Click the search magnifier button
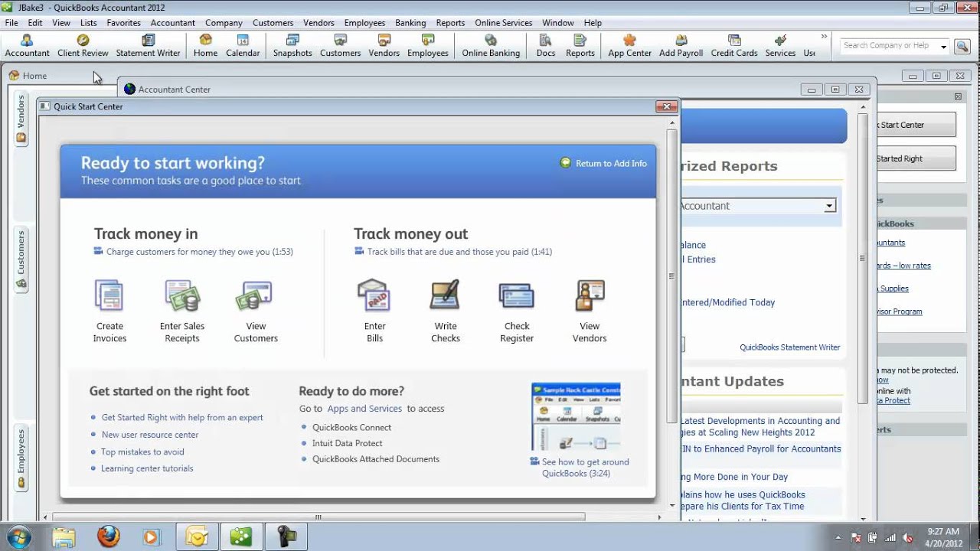Image resolution: width=980 pixels, height=551 pixels. 962,46
